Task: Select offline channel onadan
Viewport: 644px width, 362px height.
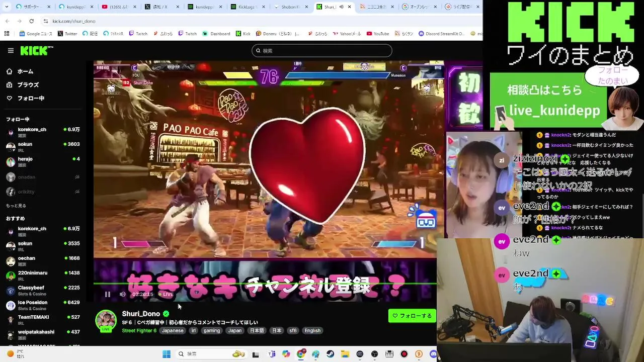Action: coord(43,177)
